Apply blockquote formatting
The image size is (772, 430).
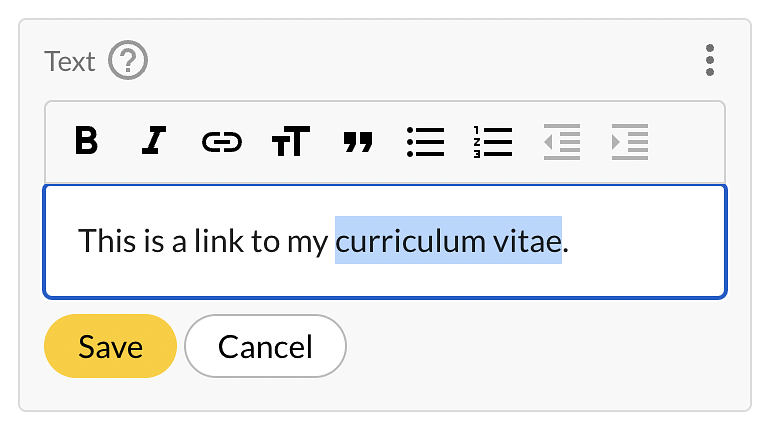click(x=358, y=142)
